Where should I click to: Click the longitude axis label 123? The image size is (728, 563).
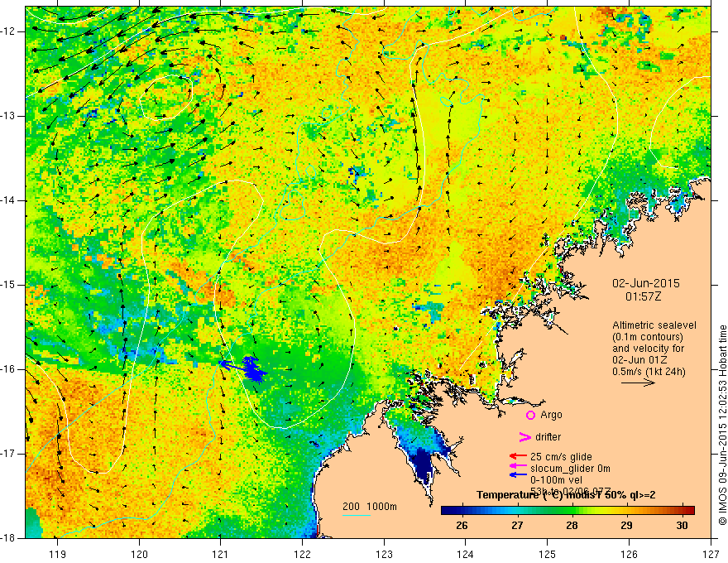[384, 555]
